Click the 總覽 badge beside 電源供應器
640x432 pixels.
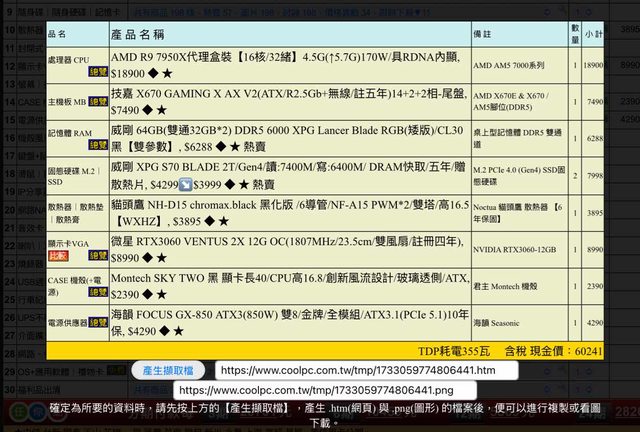pos(97,323)
